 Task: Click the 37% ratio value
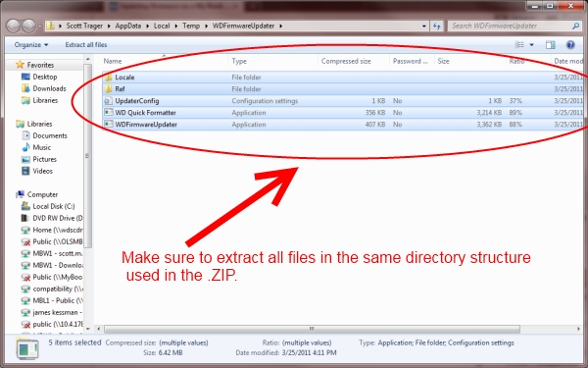tap(515, 101)
